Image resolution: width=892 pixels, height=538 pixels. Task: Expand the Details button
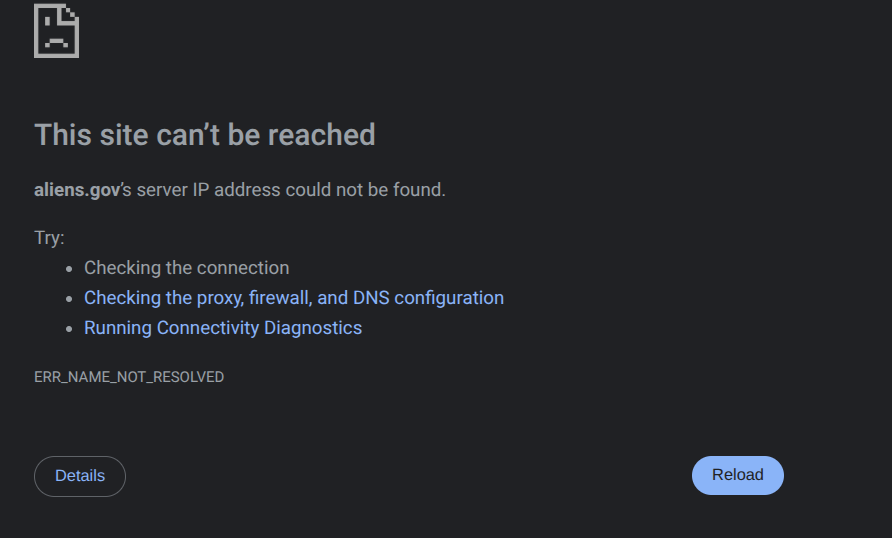click(x=80, y=476)
